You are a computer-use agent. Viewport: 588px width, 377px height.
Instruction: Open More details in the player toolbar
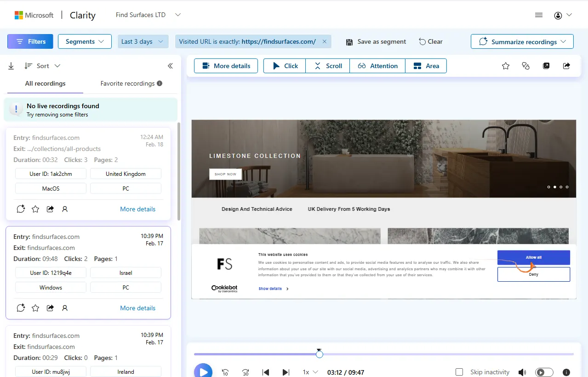click(226, 66)
